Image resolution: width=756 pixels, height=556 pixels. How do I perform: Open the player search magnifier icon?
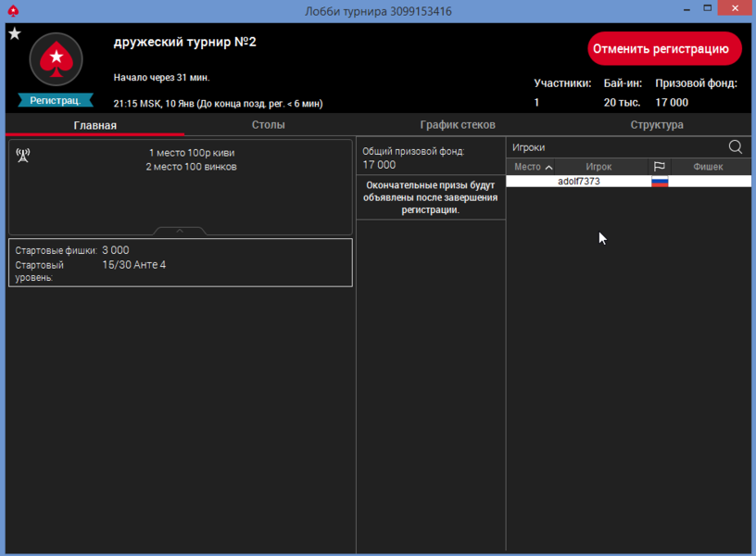point(736,146)
